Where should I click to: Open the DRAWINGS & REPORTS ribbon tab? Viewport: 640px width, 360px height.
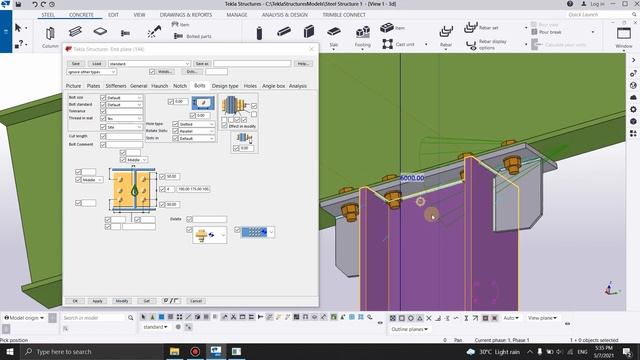coord(186,15)
